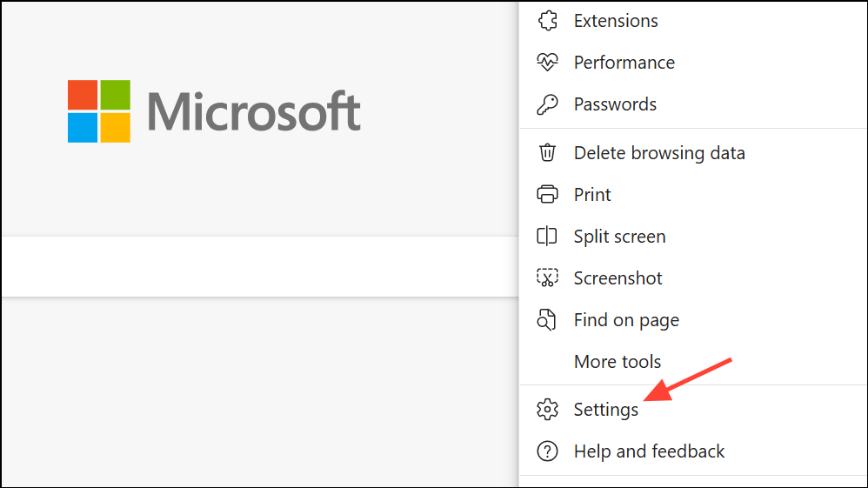Image resolution: width=868 pixels, height=488 pixels.
Task: Select Performance from the menu
Action: 693,62
